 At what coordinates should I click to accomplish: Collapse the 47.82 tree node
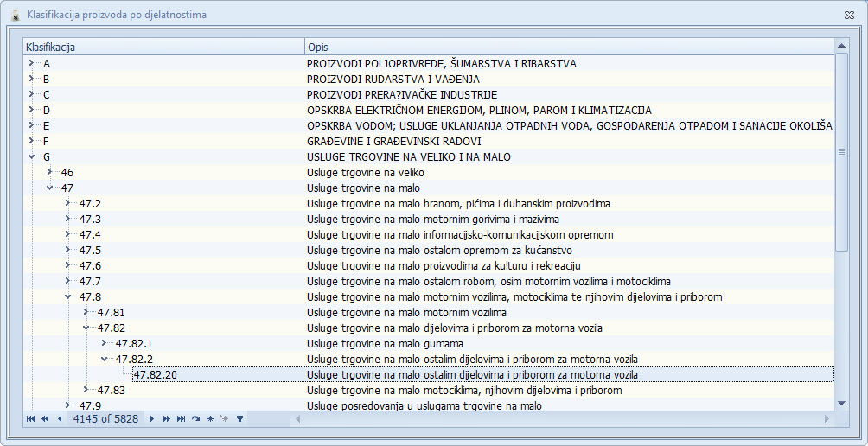coord(86,328)
